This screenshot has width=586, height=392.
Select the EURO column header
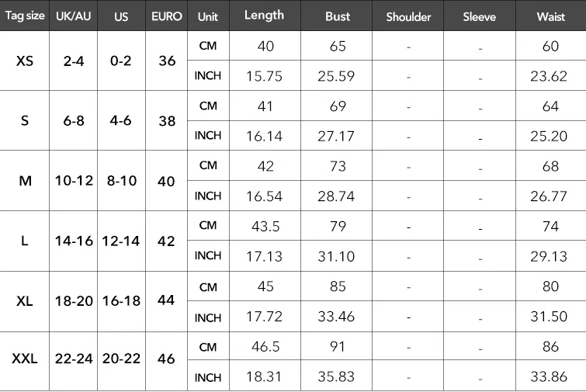coord(167,16)
